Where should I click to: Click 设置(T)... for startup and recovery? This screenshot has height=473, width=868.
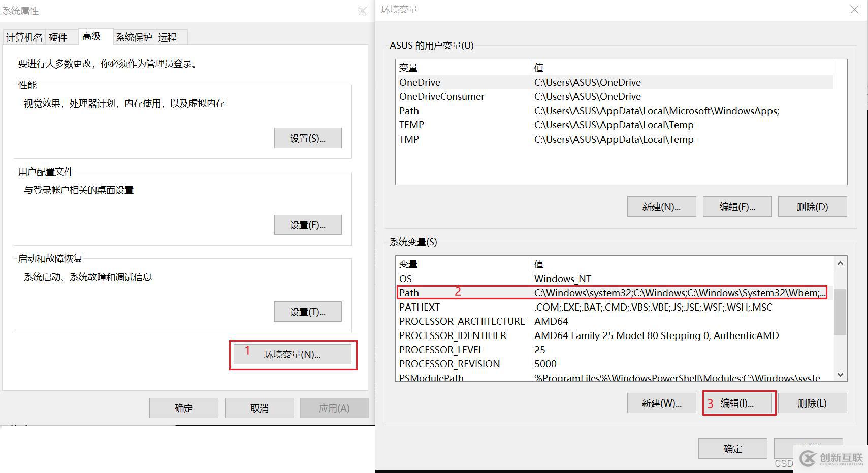tap(308, 312)
